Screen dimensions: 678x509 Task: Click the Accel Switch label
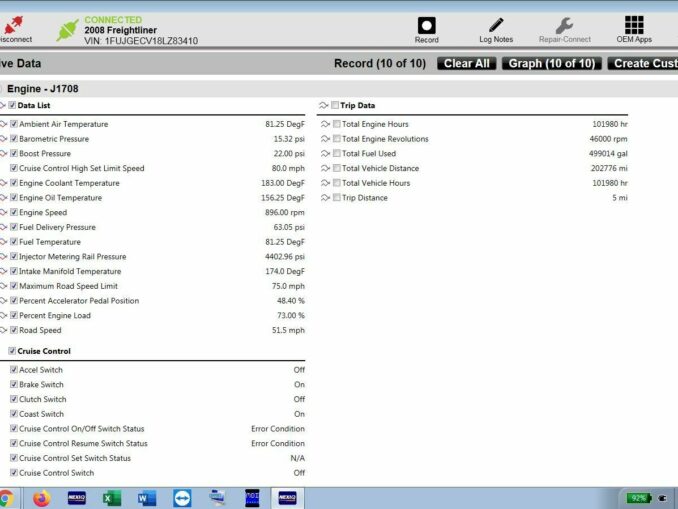point(41,370)
